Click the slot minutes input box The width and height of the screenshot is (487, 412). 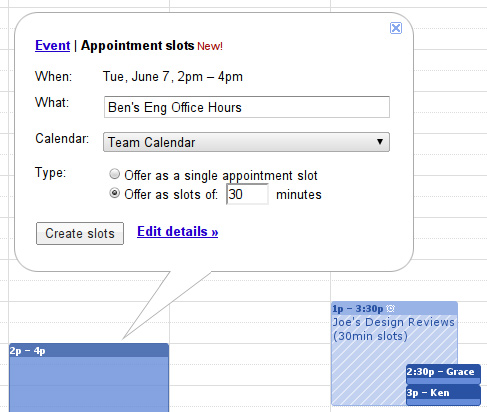tap(247, 194)
